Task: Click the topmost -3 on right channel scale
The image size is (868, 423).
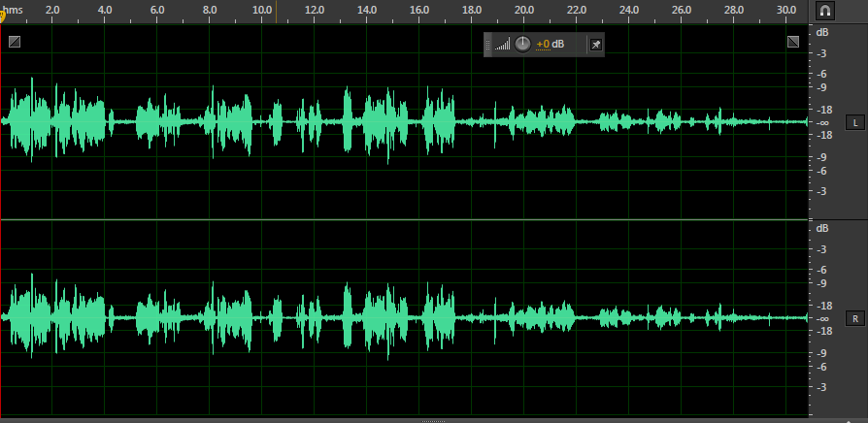Action: click(x=822, y=249)
